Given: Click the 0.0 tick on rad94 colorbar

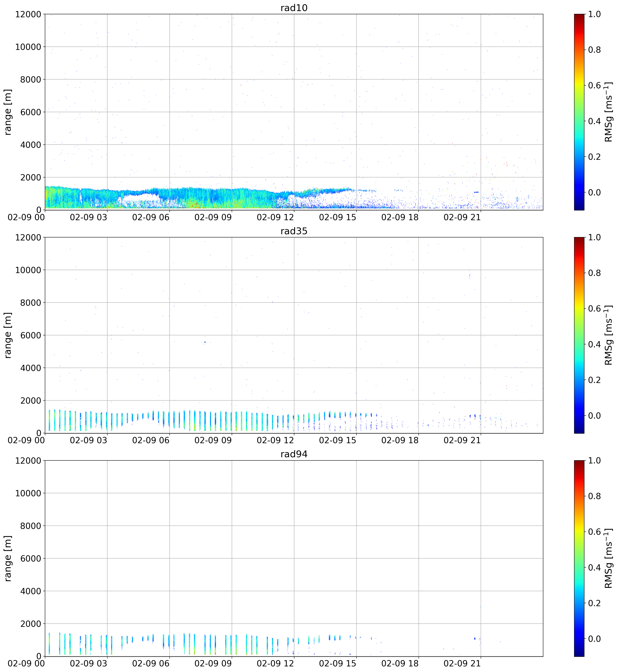Looking at the screenshot, I should tap(595, 639).
